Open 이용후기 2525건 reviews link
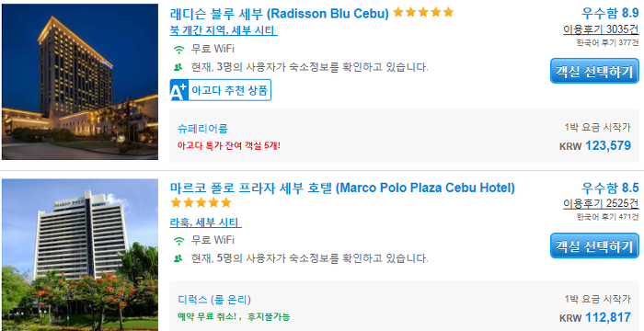 pos(601,204)
